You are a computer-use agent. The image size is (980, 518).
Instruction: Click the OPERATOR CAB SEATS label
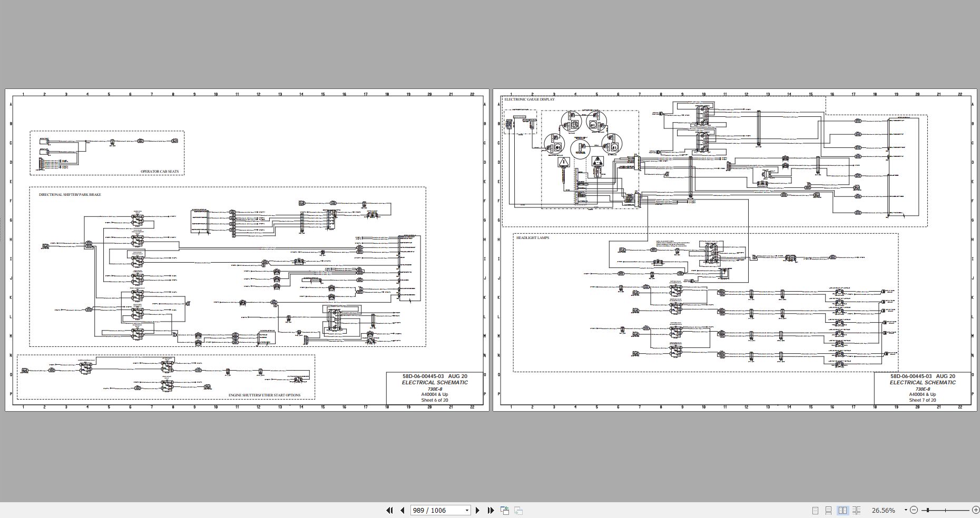[160, 172]
